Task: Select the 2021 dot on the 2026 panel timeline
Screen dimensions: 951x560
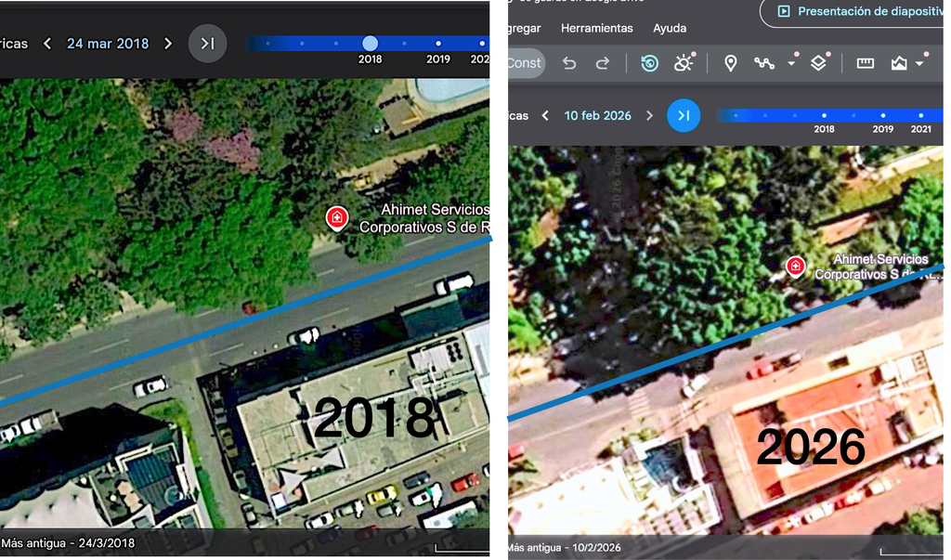Action: click(920, 115)
